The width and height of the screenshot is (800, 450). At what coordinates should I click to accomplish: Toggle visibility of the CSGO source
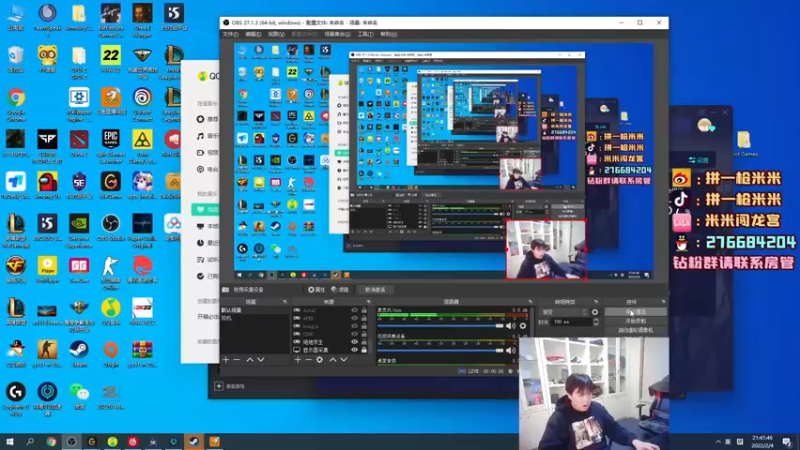[x=355, y=334]
